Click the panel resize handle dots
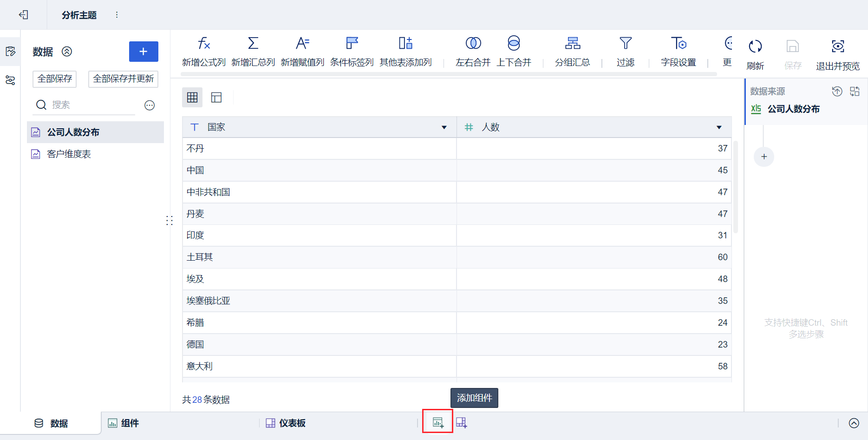 point(170,220)
